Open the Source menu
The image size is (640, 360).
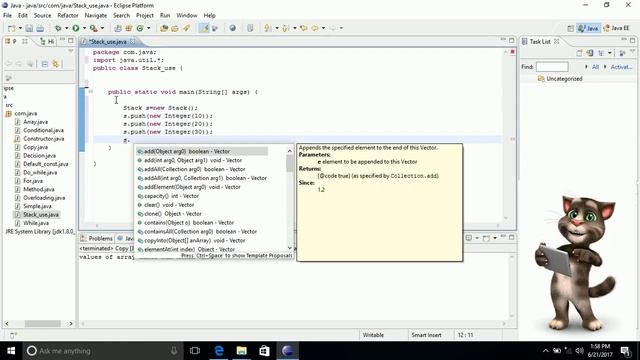click(x=42, y=16)
